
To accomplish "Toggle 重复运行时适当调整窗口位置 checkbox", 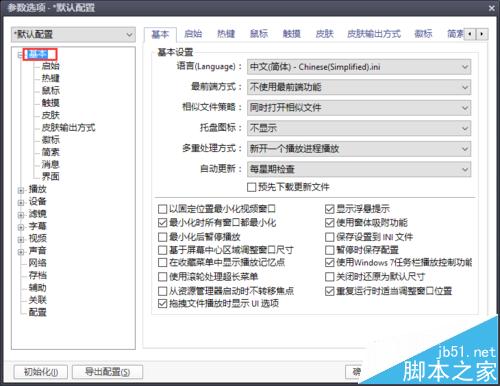I will (x=329, y=291).
